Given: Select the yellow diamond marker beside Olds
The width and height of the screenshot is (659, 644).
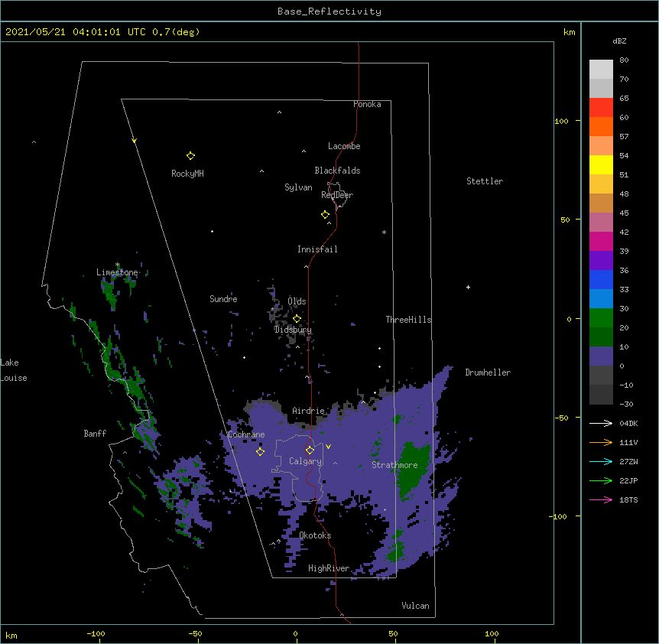Looking at the screenshot, I should pyautogui.click(x=297, y=319).
